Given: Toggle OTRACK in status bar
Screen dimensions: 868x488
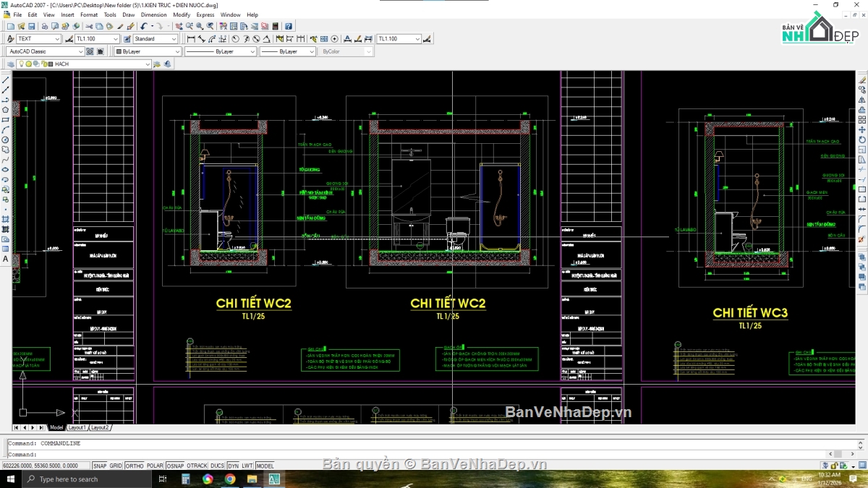Looking at the screenshot, I should tap(197, 466).
